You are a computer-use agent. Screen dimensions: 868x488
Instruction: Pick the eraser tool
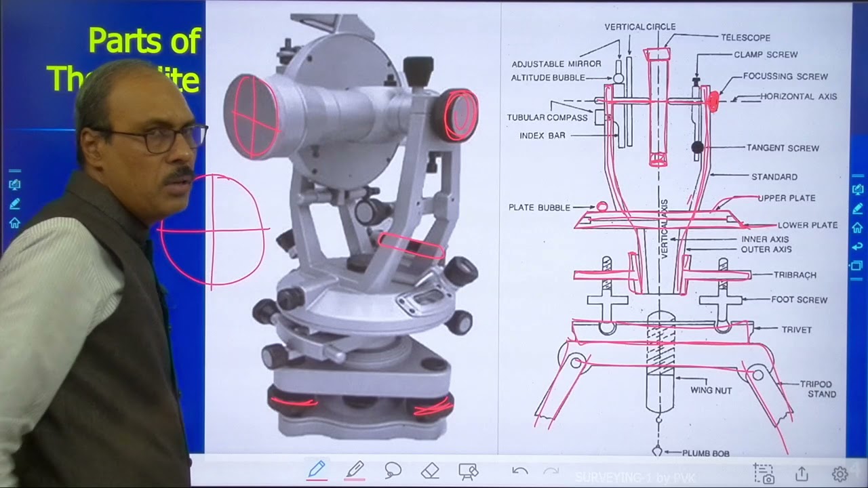pos(430,470)
